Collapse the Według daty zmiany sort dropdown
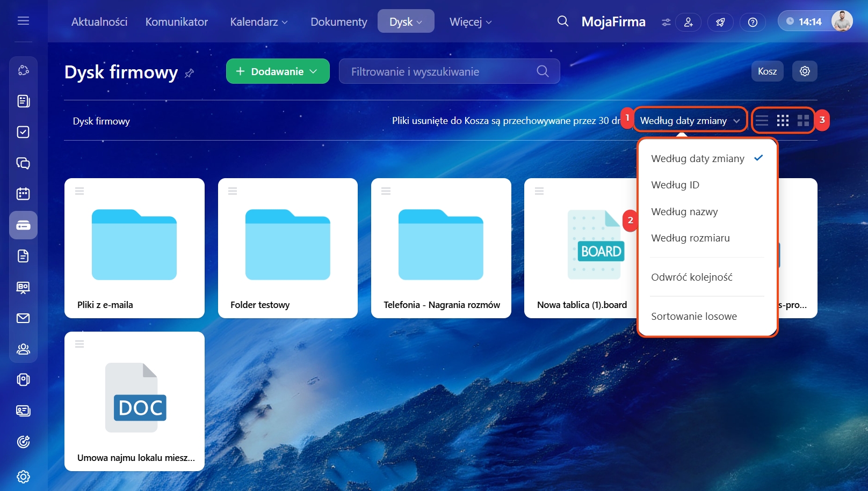The width and height of the screenshot is (868, 491). (690, 121)
